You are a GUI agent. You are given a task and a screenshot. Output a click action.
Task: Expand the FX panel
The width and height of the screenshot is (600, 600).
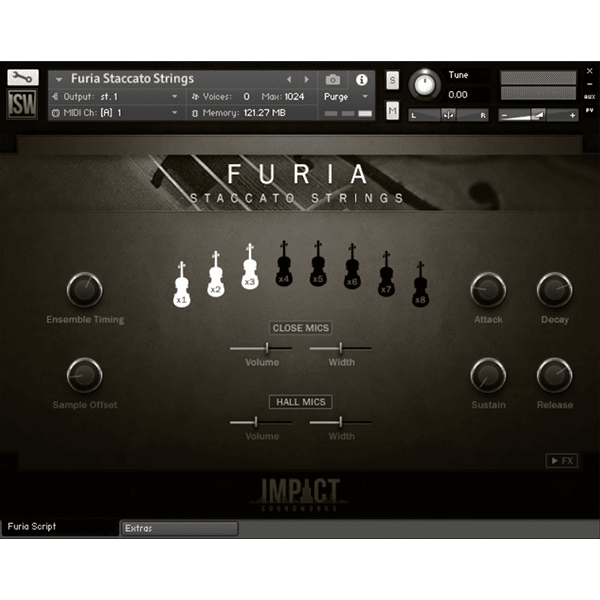pos(562,461)
